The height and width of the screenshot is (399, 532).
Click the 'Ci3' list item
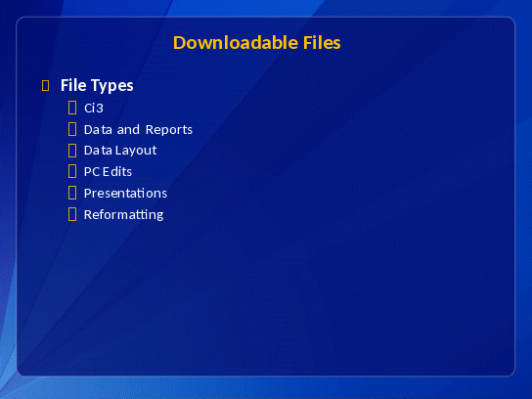click(x=94, y=109)
